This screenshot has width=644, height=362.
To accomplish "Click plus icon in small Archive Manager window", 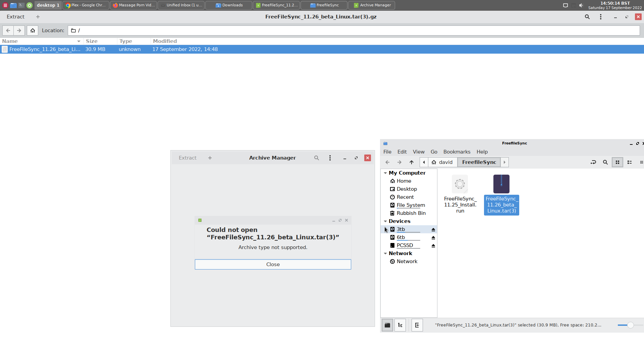I will (x=210, y=158).
